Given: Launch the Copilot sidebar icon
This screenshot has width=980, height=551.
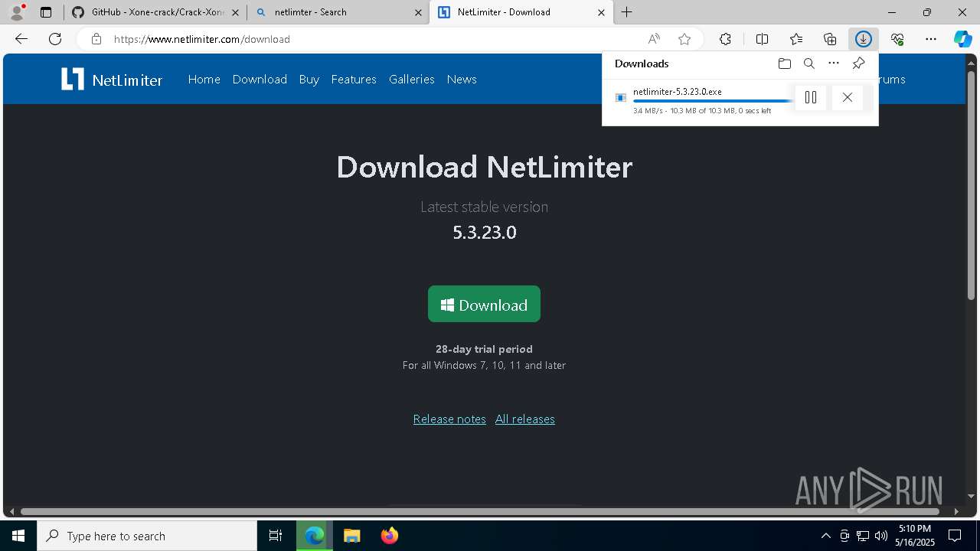Looking at the screenshot, I should (x=962, y=39).
